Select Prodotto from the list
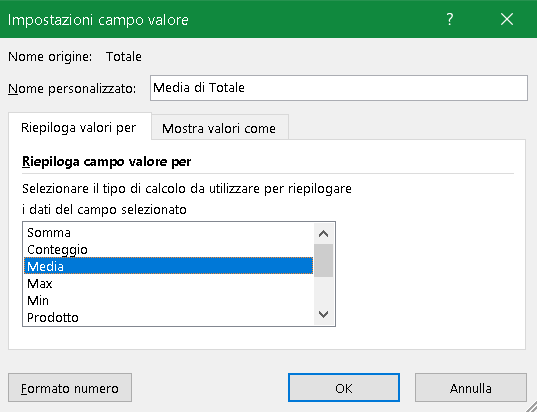537x412 pixels. point(168,317)
